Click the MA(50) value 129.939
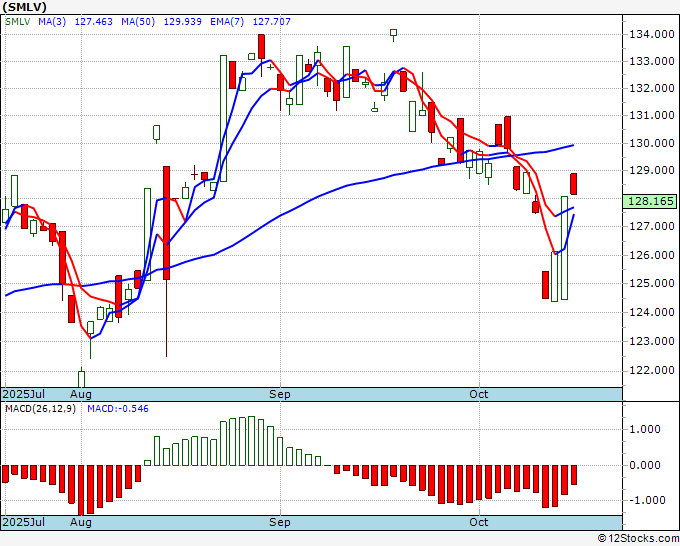Viewport: 680px width, 546px height. point(183,22)
